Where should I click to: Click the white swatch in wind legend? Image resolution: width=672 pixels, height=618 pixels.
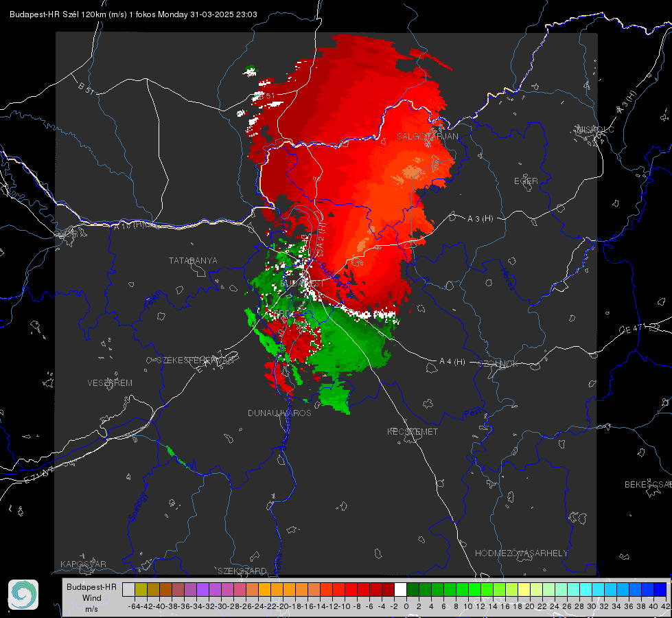click(x=400, y=589)
